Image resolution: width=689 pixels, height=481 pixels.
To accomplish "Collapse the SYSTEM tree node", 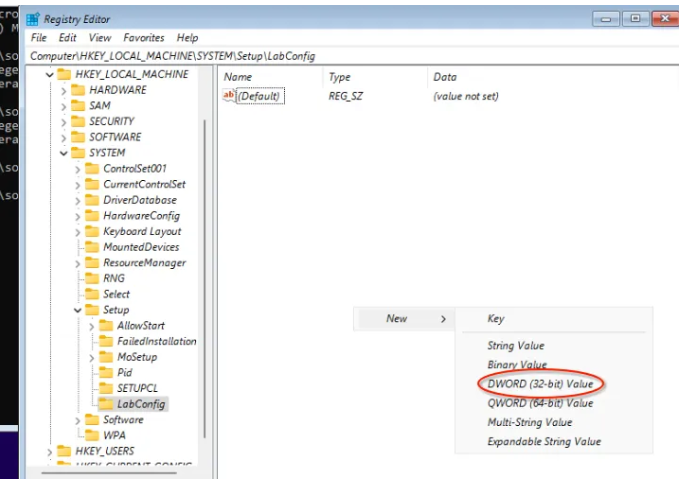I will click(x=63, y=153).
